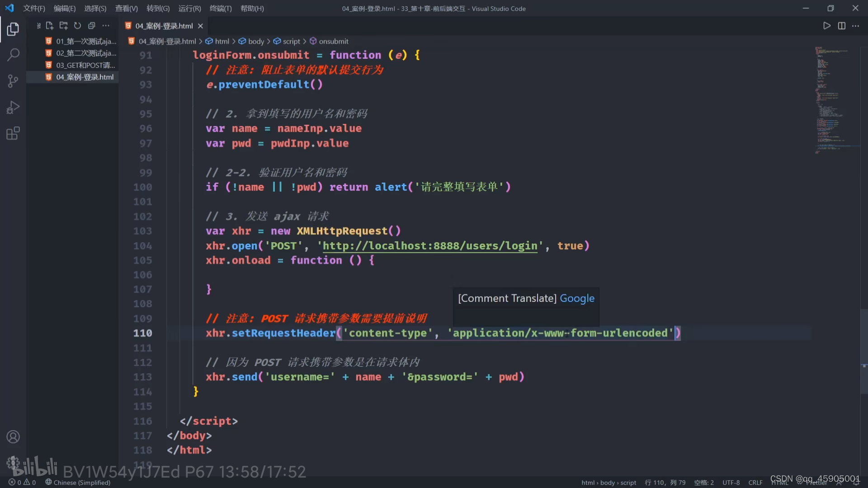Viewport: 868px width, 488px height.
Task: Click the New Folder icon in explorer
Action: (x=64, y=26)
